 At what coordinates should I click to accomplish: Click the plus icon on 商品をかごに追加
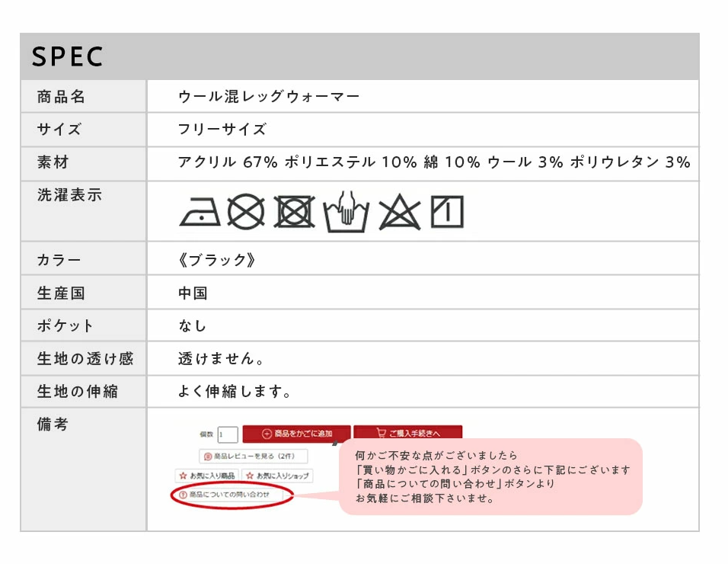[267, 434]
